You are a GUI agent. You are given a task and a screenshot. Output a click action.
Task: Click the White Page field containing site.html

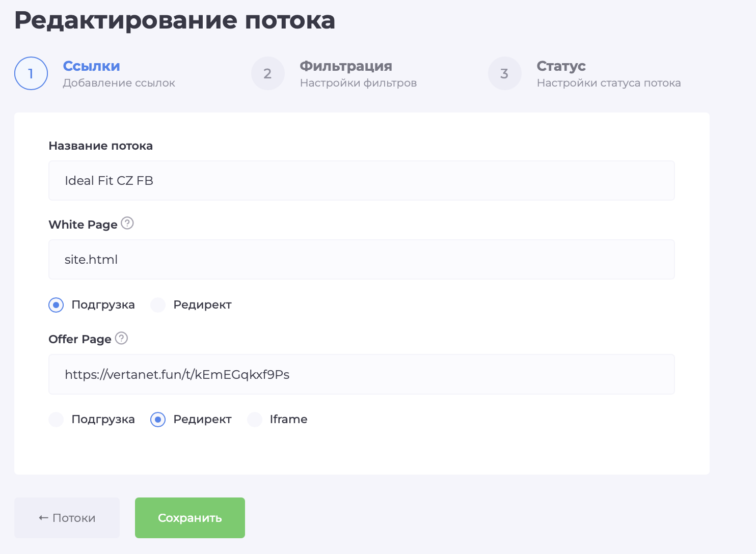tap(362, 260)
